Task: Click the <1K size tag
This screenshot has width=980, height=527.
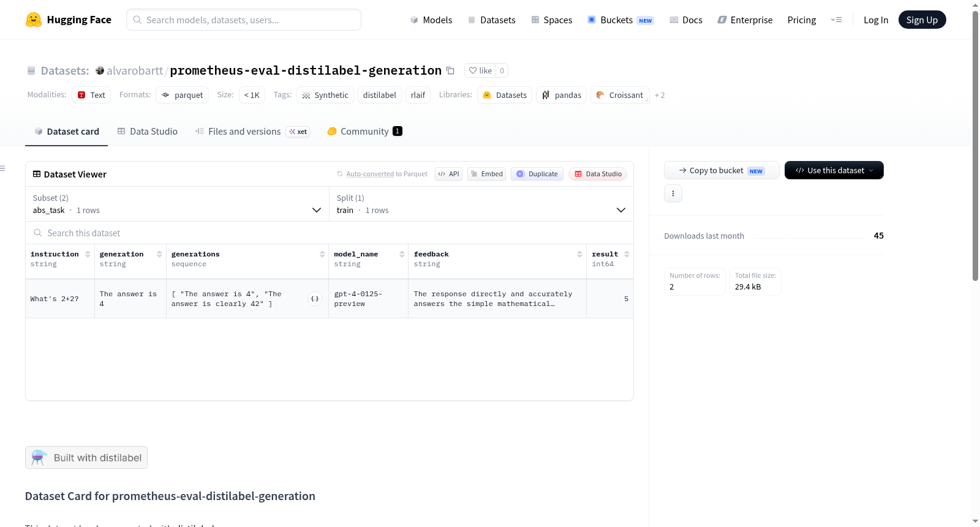Action: [252, 95]
